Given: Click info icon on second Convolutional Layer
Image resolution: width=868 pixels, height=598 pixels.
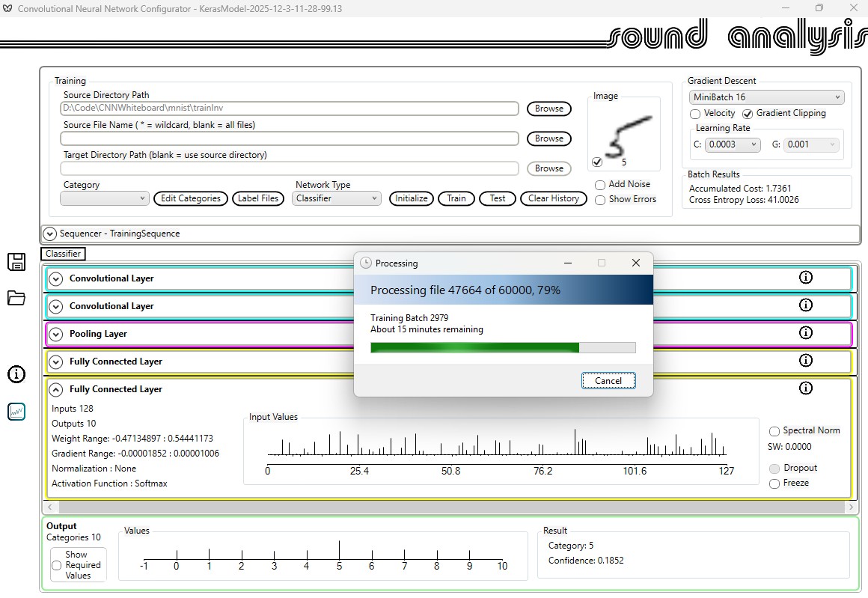Looking at the screenshot, I should (806, 305).
